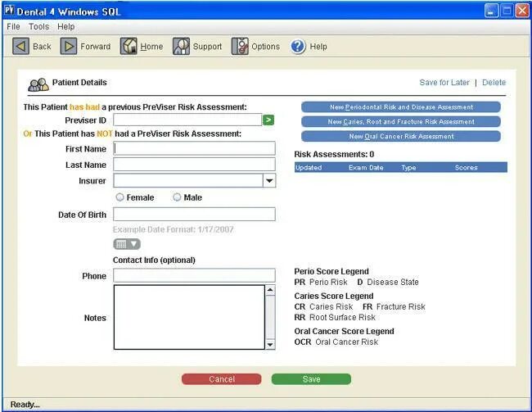The height and width of the screenshot is (412, 532).
Task: Start New Caries, Root and Fracture Risk Assessment
Action: tap(401, 121)
